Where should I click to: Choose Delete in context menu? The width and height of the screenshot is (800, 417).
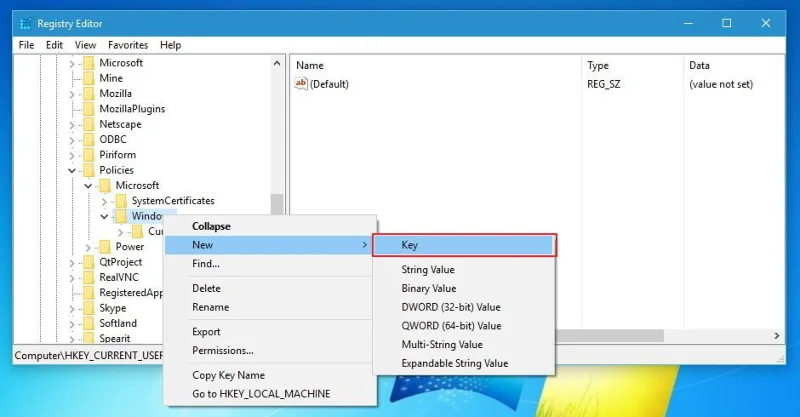[270, 288]
